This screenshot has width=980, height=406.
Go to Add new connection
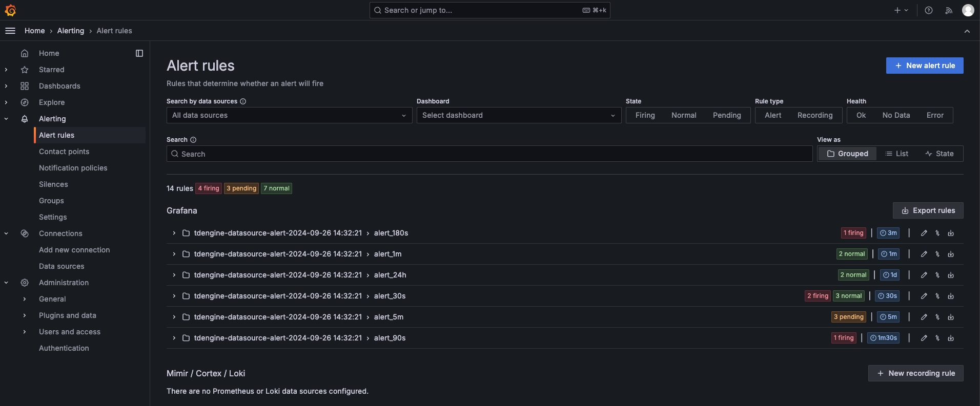[74, 250]
